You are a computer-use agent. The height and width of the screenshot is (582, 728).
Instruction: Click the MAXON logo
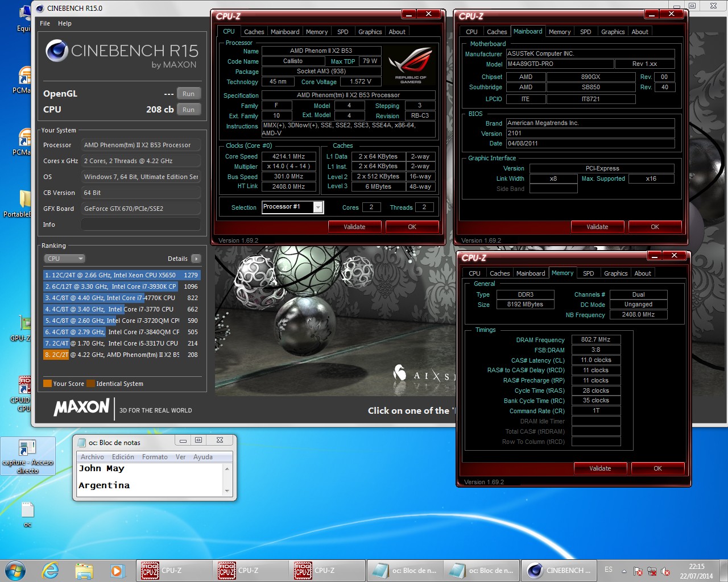tap(81, 407)
